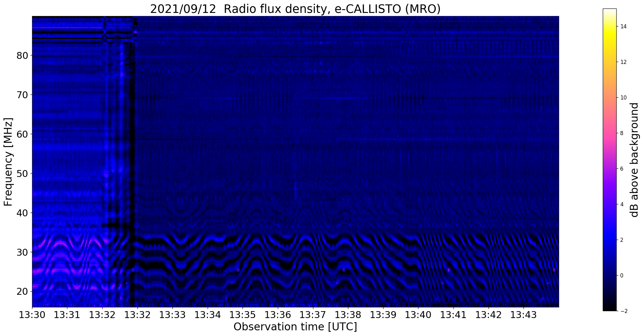Click the 80 MHz frequency tick label

click(x=22, y=55)
